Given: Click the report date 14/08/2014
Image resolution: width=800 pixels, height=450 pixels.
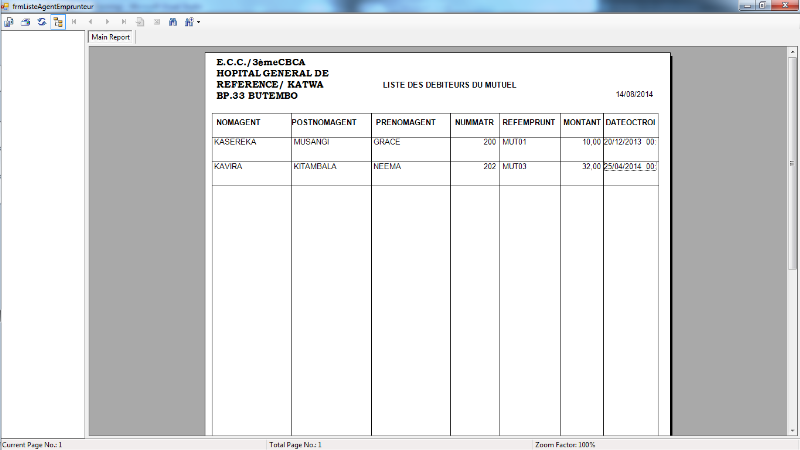Looking at the screenshot, I should 634,94.
